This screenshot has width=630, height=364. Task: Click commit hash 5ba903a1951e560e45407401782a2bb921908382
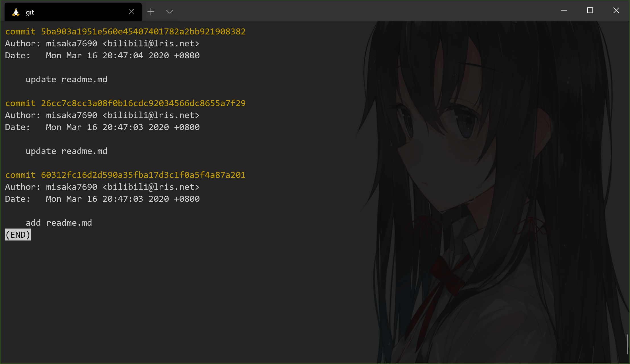coord(143,31)
